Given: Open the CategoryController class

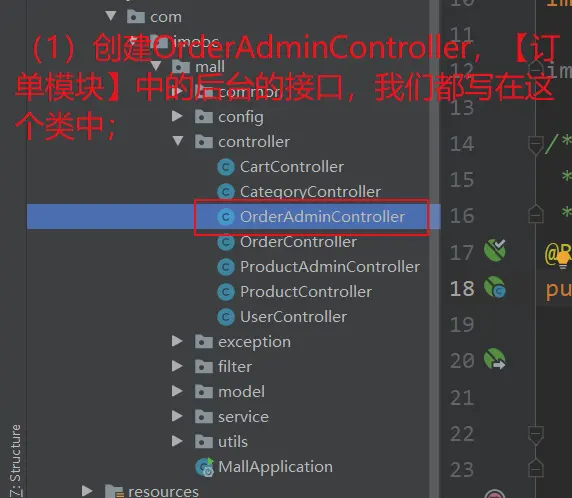Looking at the screenshot, I should (x=310, y=192).
